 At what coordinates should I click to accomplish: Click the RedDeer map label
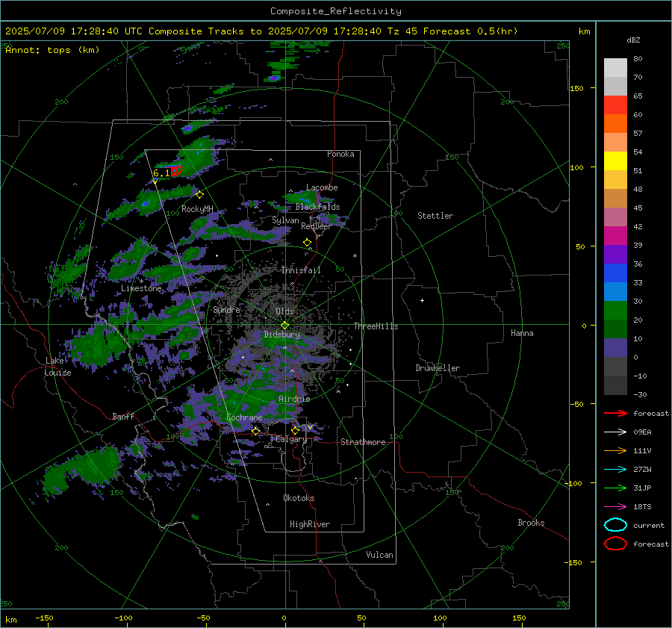[317, 226]
